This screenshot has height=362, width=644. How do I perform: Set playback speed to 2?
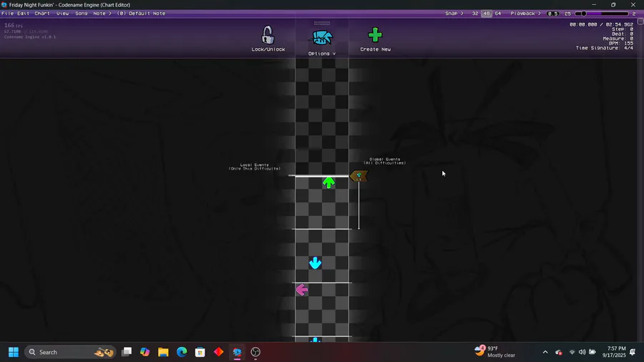(634, 14)
